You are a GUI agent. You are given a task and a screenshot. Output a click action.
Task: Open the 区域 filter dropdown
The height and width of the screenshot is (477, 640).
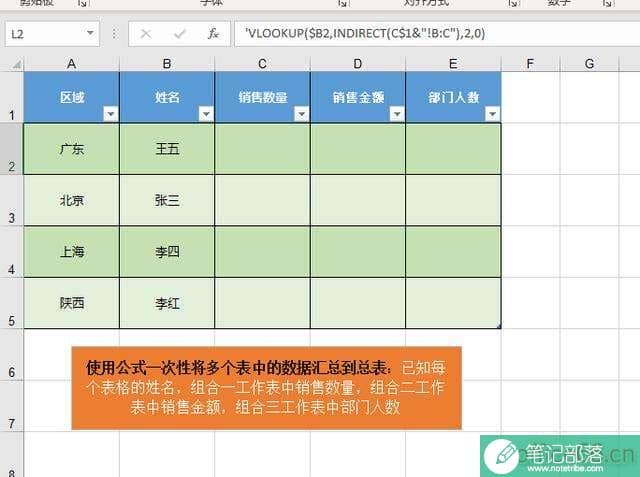tap(111, 114)
